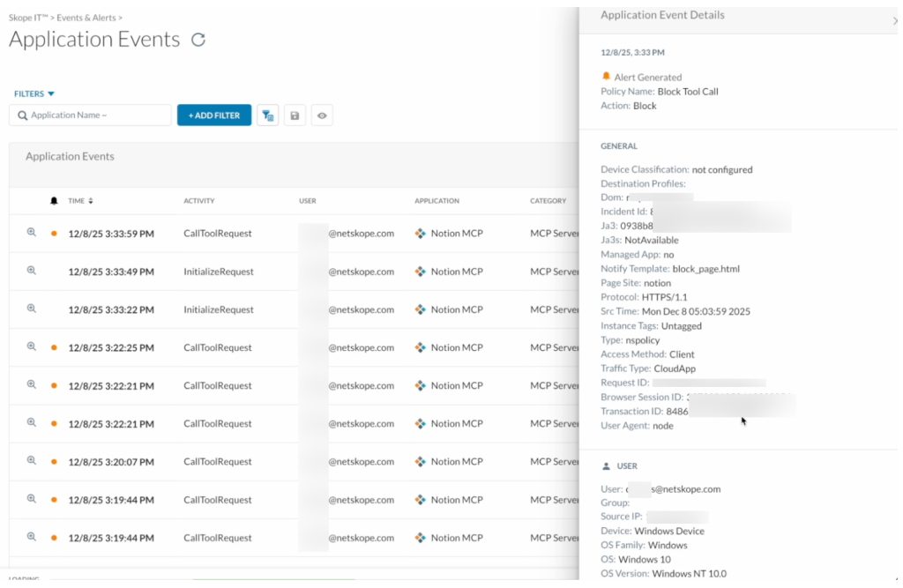
Task: Select the 12/8/25 3:33:22 PM timestamp
Action: (x=111, y=309)
